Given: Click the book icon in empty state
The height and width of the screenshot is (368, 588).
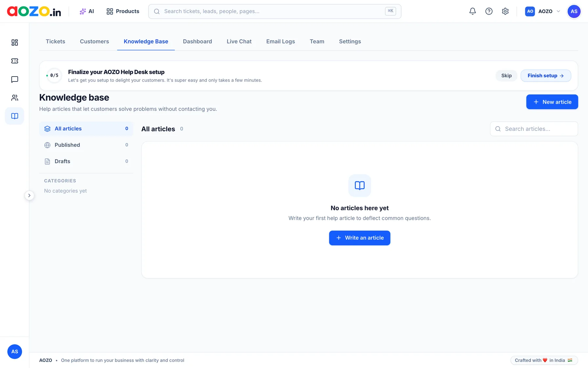Looking at the screenshot, I should 360,185.
